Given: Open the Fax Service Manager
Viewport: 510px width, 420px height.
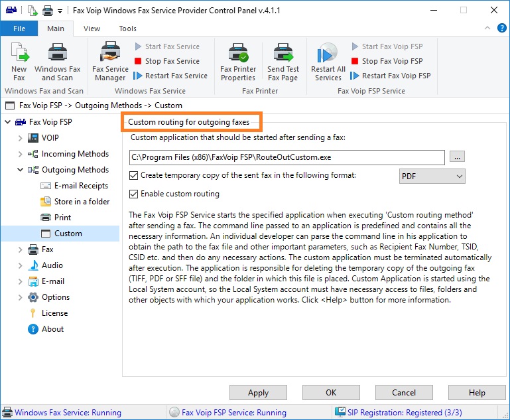Looking at the screenshot, I should [110, 62].
